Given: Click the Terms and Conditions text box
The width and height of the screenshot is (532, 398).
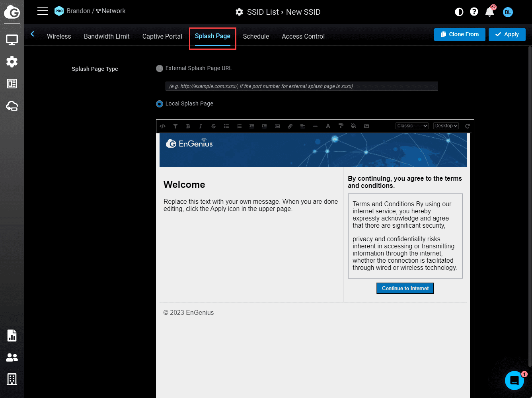Looking at the screenshot, I should click(x=405, y=236).
